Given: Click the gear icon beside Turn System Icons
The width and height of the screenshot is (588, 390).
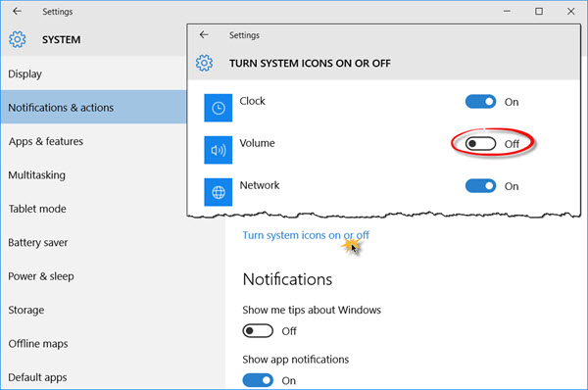Looking at the screenshot, I should (x=204, y=63).
